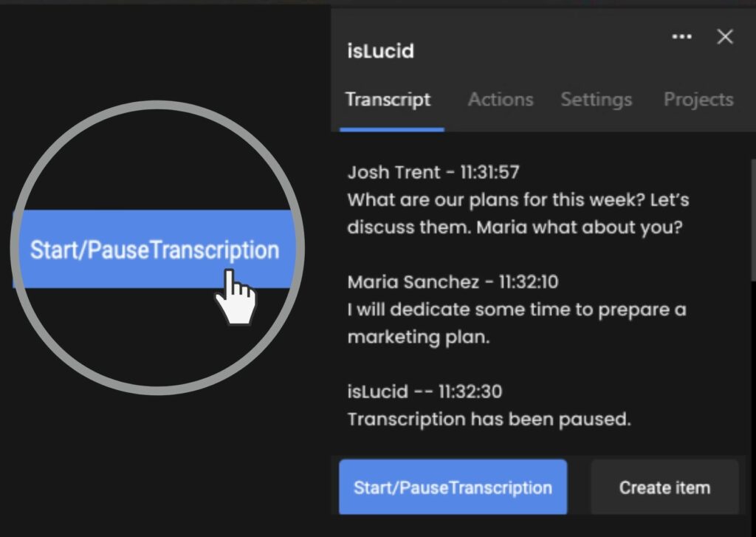756x537 pixels.
Task: Open the Actions tab
Action: (500, 100)
